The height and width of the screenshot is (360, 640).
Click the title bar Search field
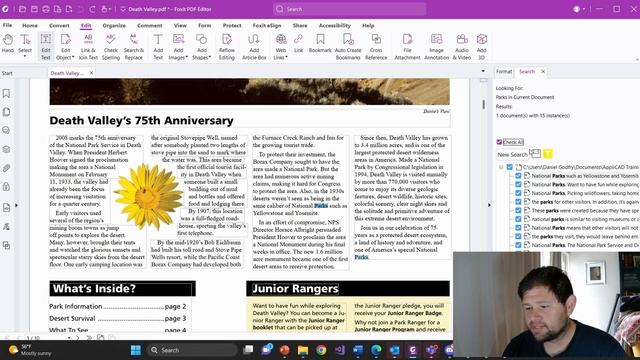click(x=350, y=9)
